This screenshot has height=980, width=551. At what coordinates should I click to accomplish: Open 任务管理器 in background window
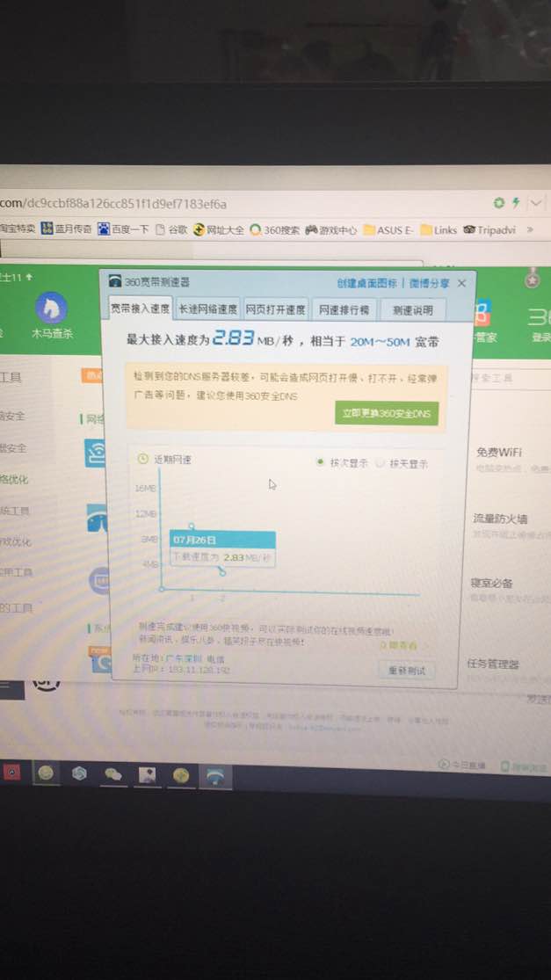point(493,664)
